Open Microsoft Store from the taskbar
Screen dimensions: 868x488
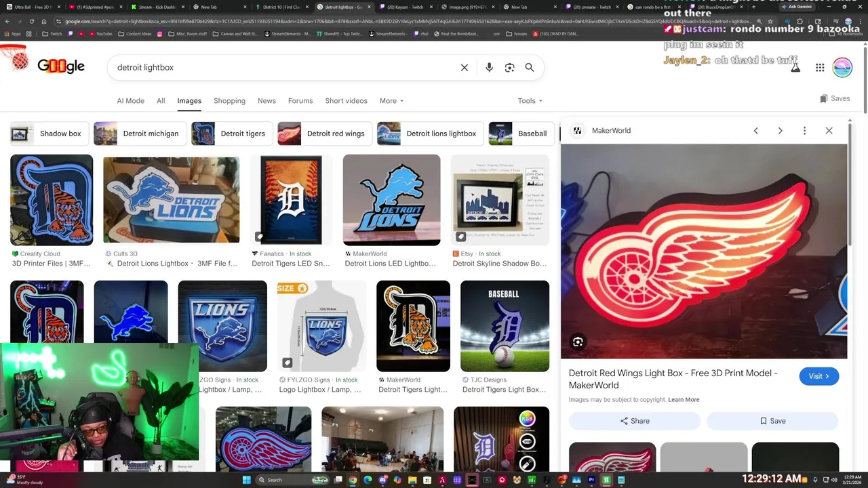tap(427, 480)
